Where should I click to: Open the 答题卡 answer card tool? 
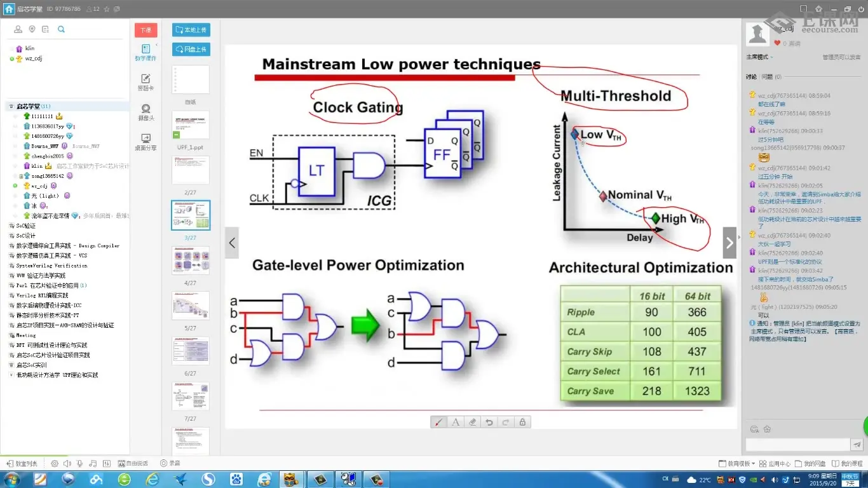(x=146, y=83)
